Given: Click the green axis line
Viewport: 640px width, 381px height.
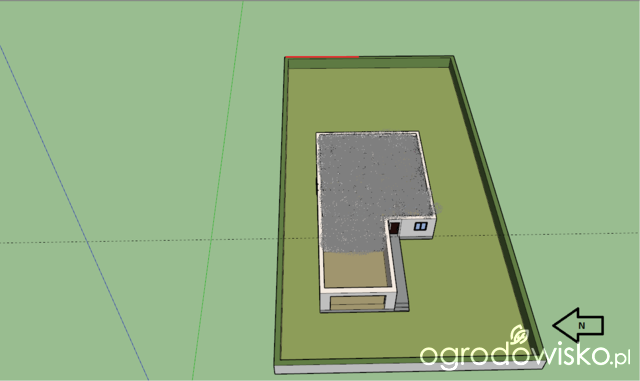Looking at the screenshot, I should (218, 190).
